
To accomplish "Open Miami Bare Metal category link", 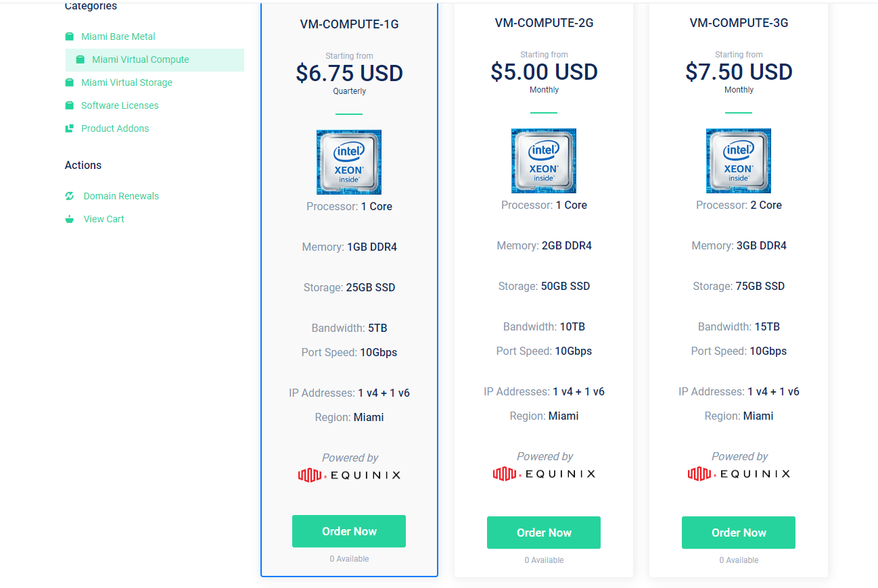I will tap(118, 36).
